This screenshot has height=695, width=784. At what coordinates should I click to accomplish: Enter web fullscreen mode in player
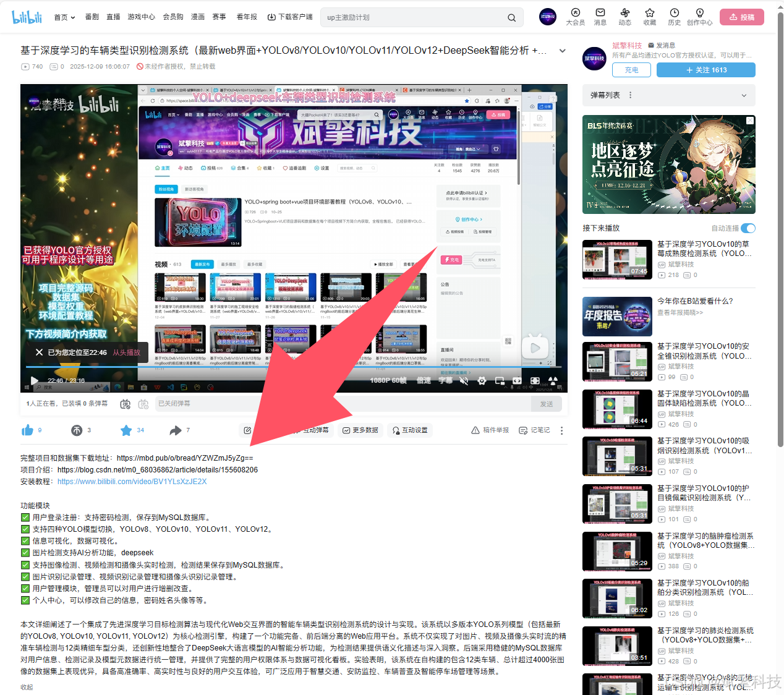[535, 381]
